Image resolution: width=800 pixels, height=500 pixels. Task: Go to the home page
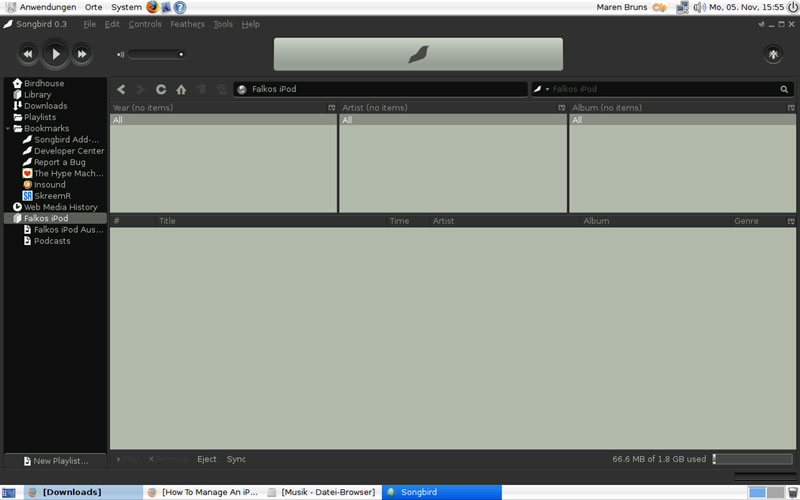(x=181, y=89)
